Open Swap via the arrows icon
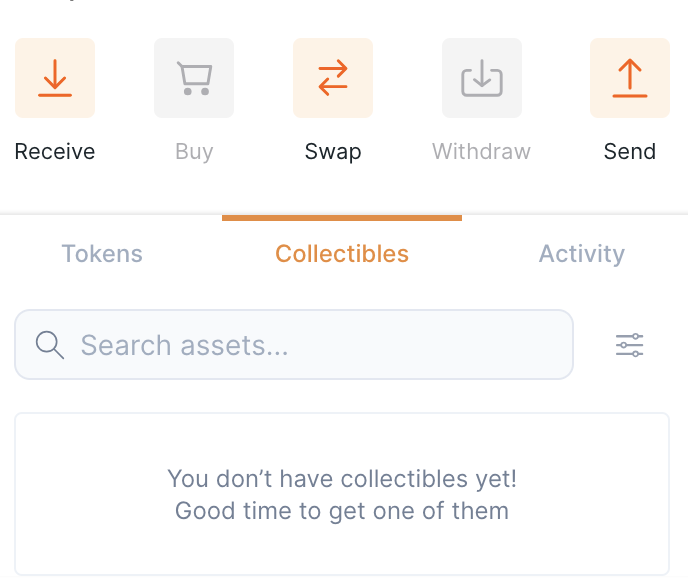688x580 pixels. click(333, 78)
